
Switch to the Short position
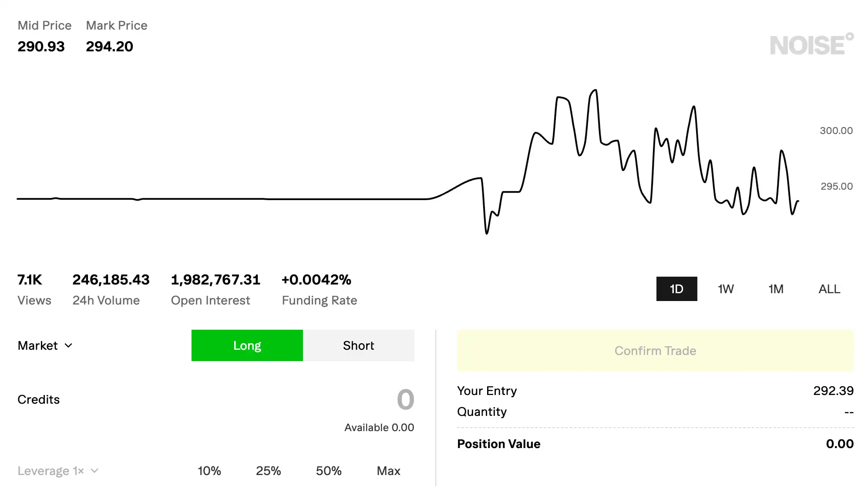pos(358,345)
